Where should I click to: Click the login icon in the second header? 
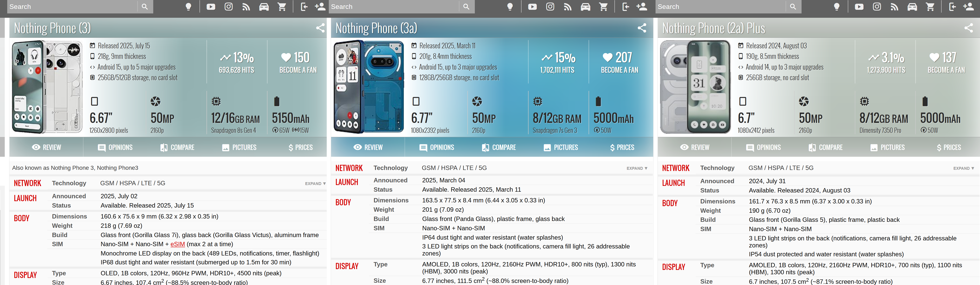(625, 7)
